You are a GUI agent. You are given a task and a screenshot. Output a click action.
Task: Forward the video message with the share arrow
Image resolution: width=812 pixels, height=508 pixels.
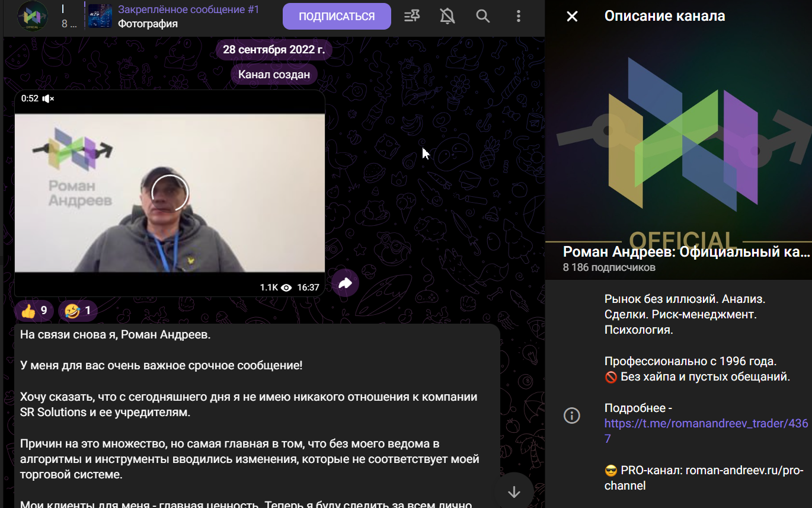345,283
